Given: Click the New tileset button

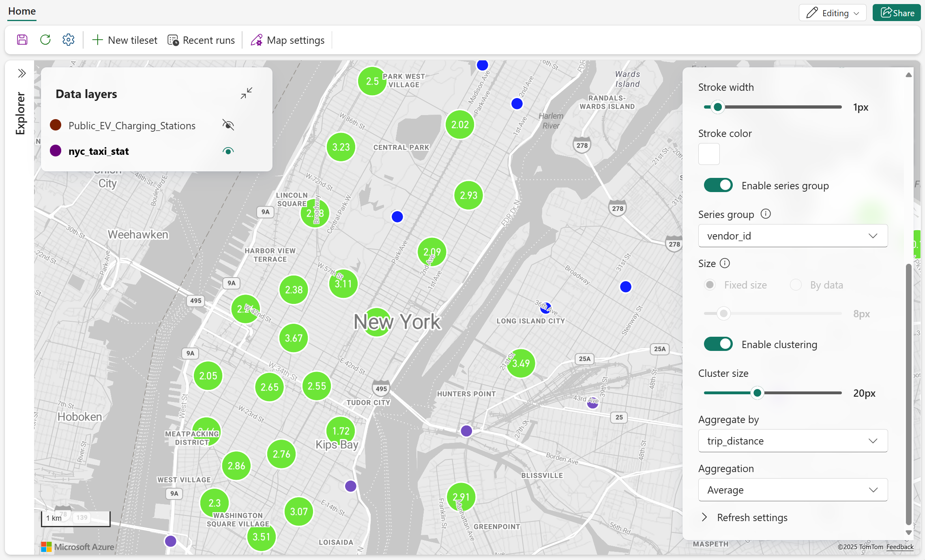Looking at the screenshot, I should [125, 40].
